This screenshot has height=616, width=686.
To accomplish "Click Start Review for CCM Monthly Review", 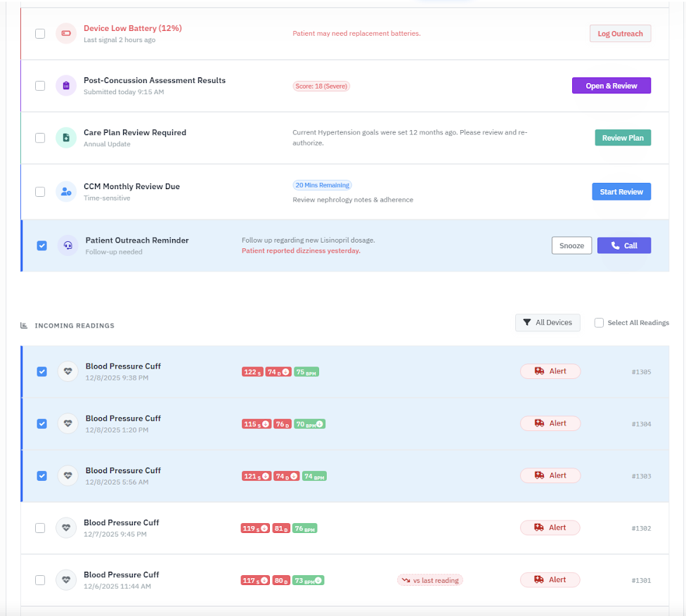I will click(x=621, y=191).
